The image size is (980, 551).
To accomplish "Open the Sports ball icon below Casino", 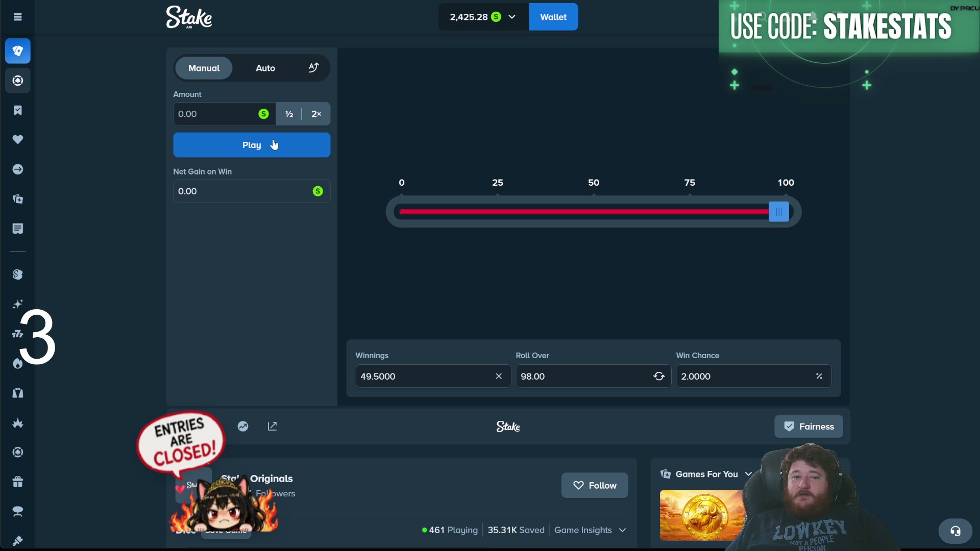I will pos(18,81).
